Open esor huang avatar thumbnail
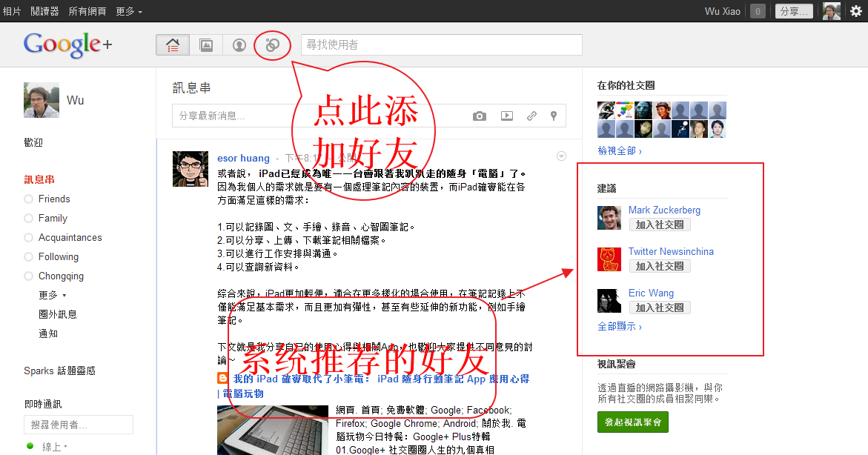Viewport: 868px width, 455px height. pyautogui.click(x=191, y=169)
